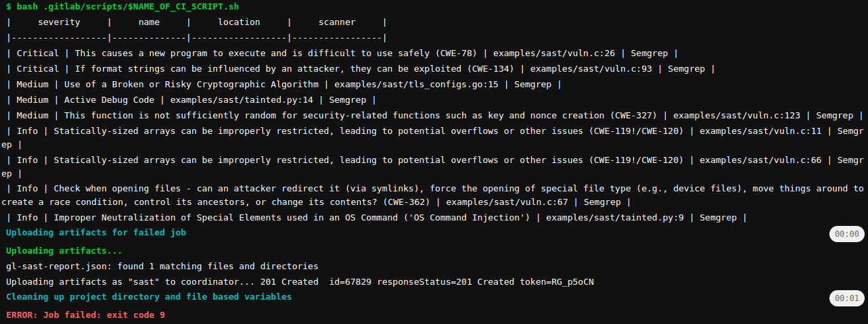Select the Info finding for vuln.c:66
Screen dimensions: 868x324
(x=433, y=161)
